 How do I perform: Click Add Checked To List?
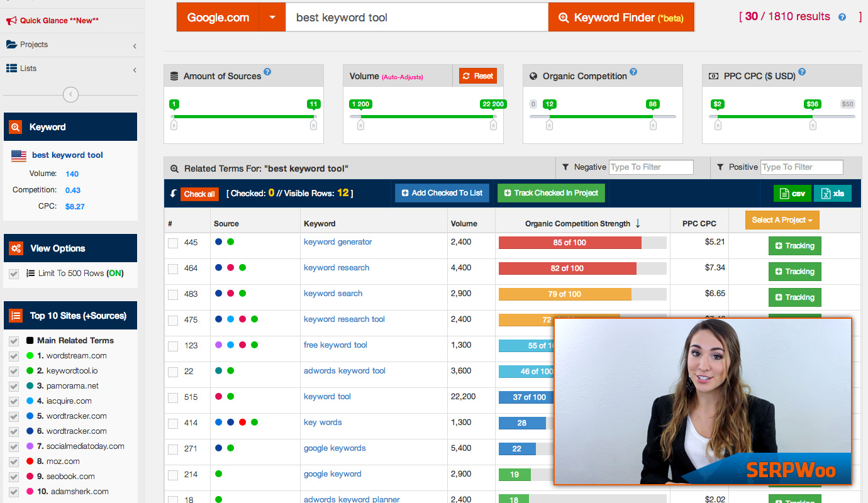click(442, 193)
